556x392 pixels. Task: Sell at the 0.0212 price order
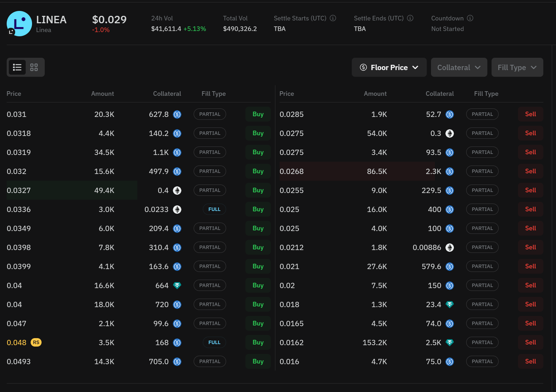(x=531, y=247)
